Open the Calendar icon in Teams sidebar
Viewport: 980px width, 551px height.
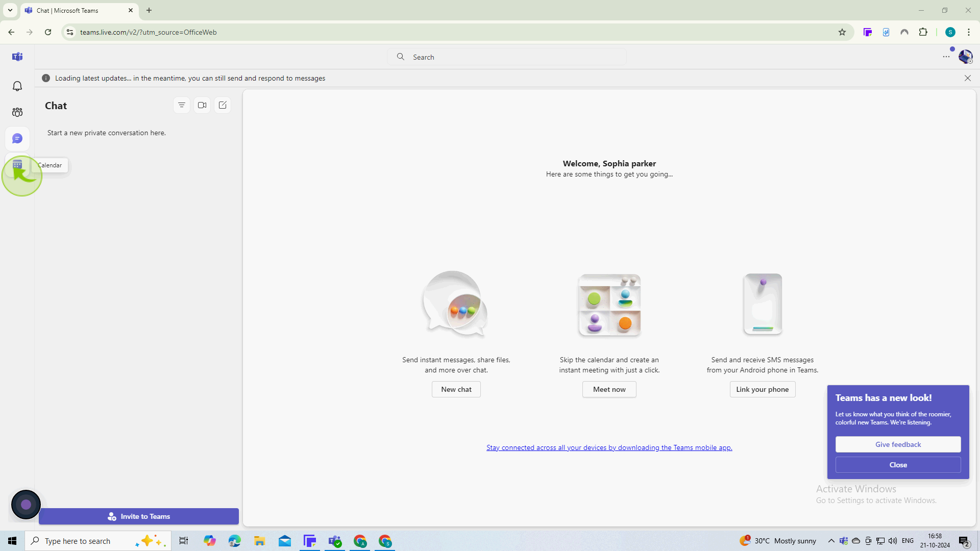(17, 165)
